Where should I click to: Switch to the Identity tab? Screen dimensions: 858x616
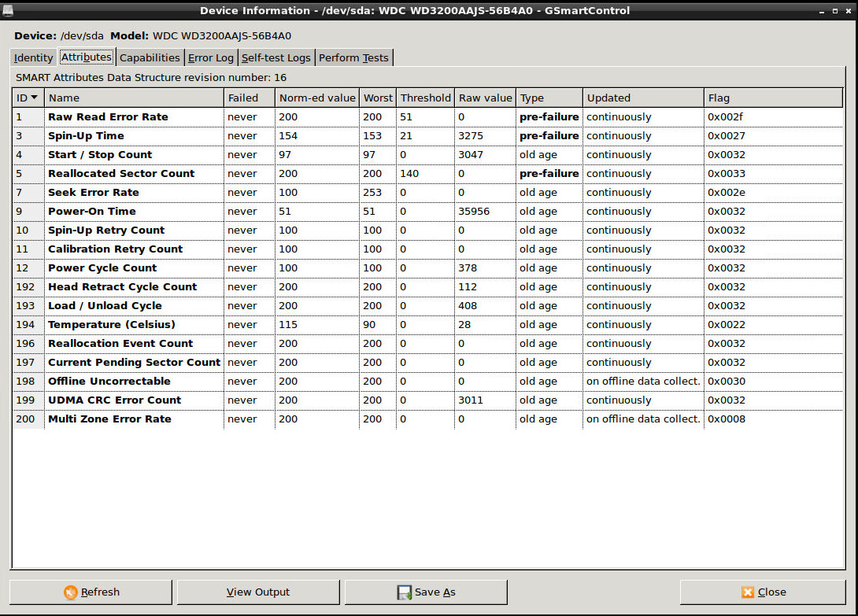(x=34, y=57)
